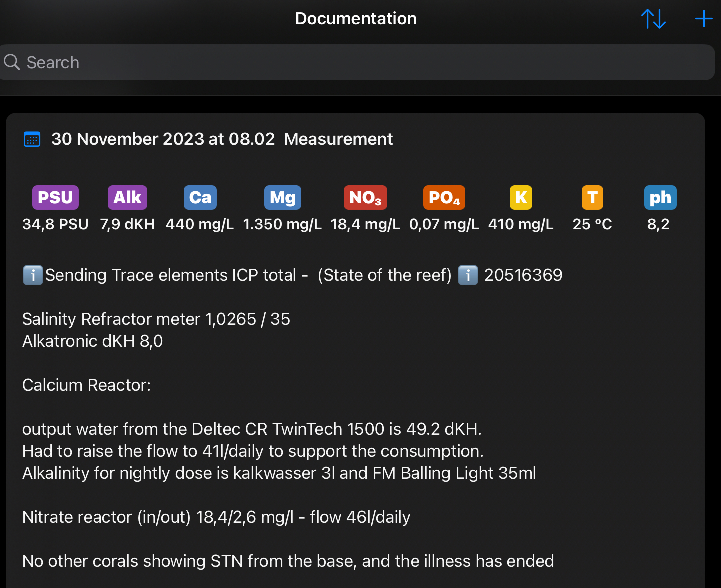The height and width of the screenshot is (588, 721).
Task: Open the 30 November 2023 measurement entry
Action: click(222, 139)
